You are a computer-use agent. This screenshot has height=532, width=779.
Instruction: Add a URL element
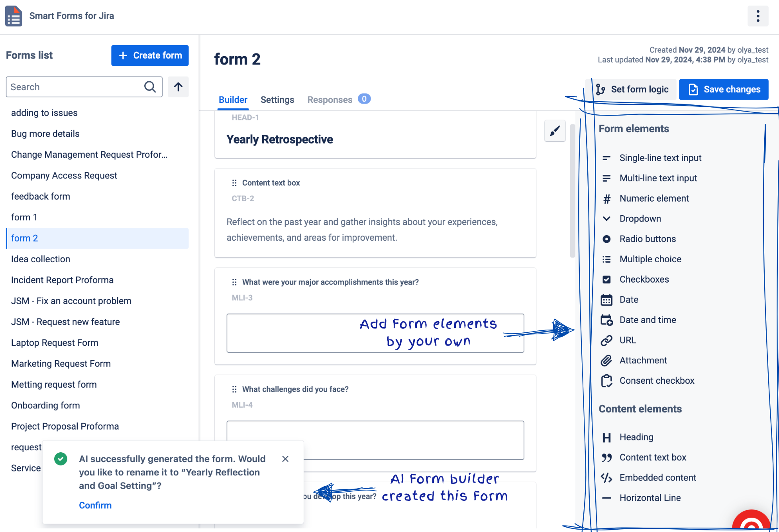pos(627,340)
